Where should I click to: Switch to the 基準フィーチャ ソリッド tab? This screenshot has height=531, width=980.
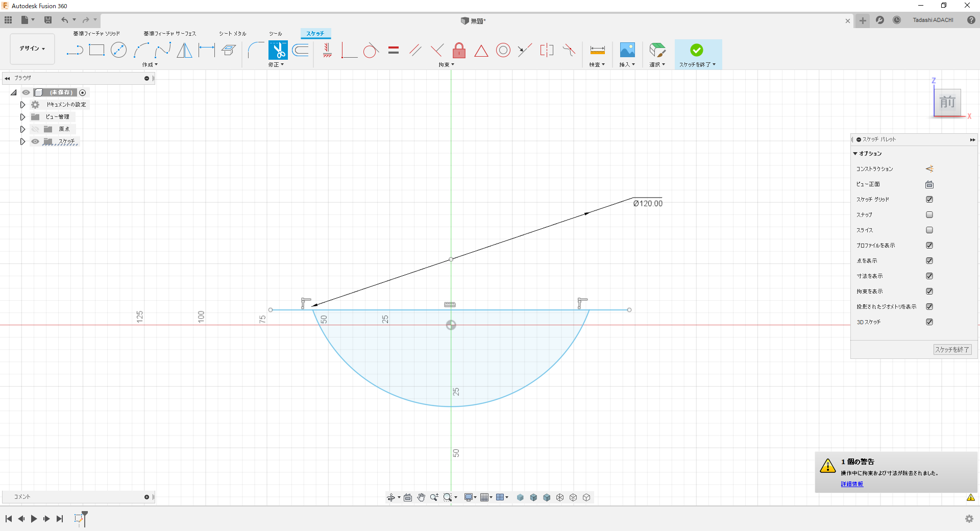96,34
